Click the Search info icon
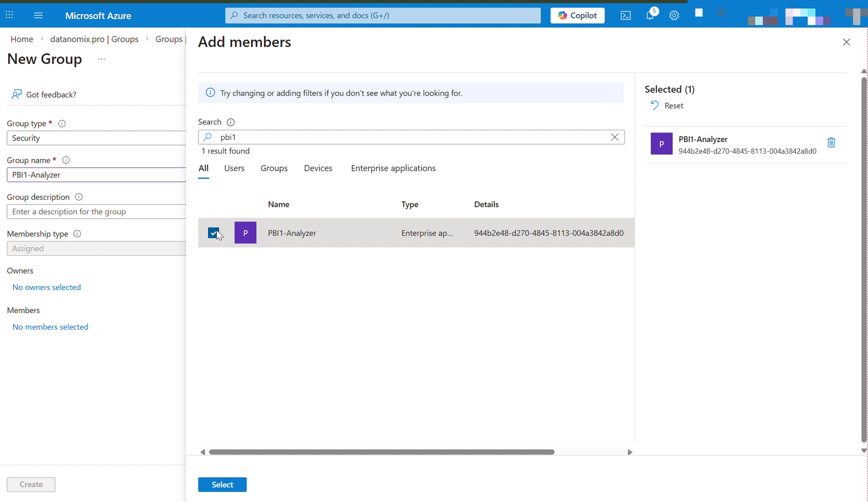Screen dimensions: 868x502 (x=231, y=122)
